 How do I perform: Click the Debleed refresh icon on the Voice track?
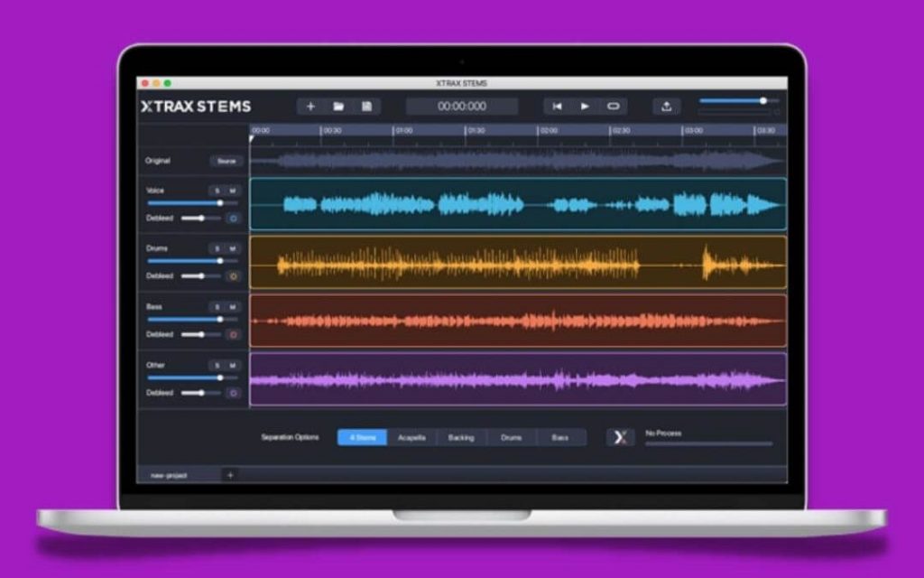tap(234, 219)
